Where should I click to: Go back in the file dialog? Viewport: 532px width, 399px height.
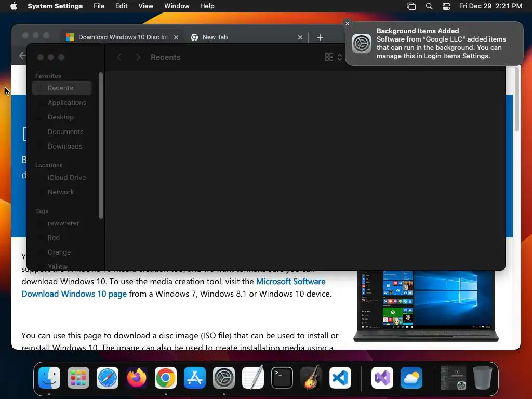119,57
